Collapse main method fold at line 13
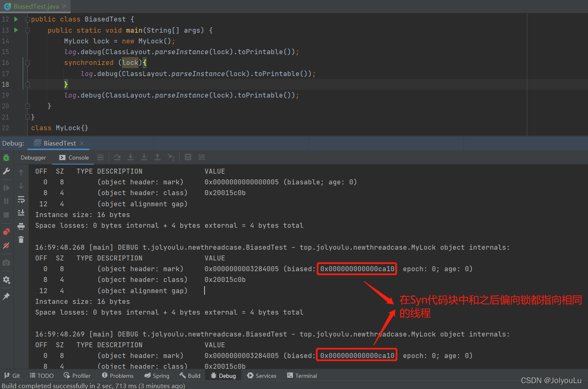This screenshot has height=389, width=588. pos(27,30)
